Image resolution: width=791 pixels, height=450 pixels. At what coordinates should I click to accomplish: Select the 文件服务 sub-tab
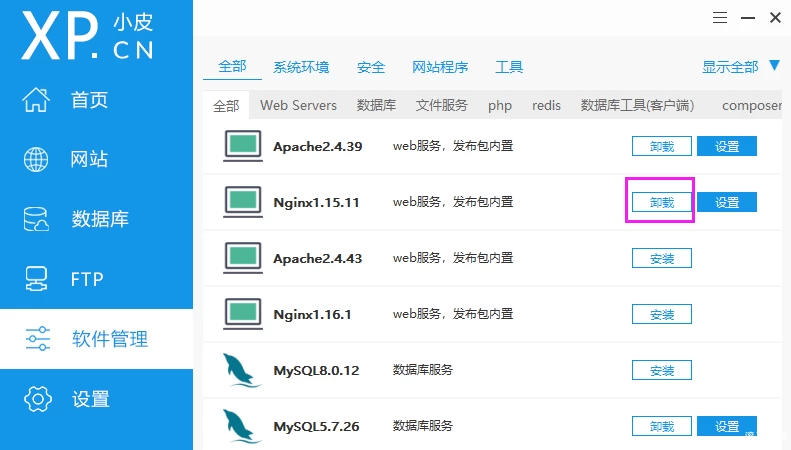pos(442,105)
